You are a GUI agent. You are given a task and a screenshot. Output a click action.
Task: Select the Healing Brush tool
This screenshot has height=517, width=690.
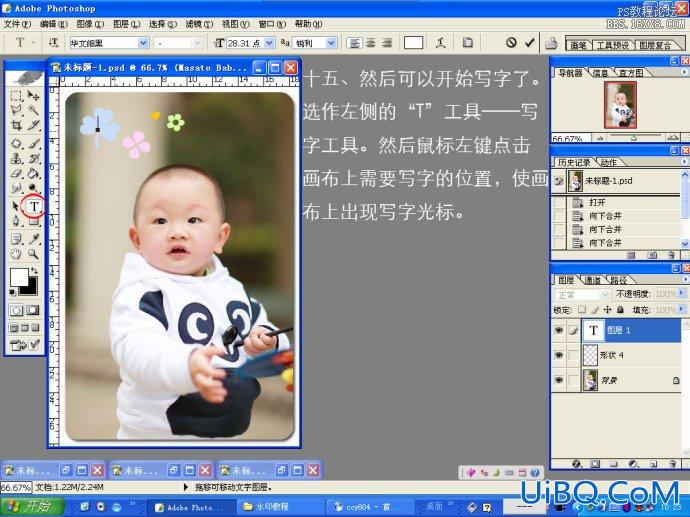[16, 143]
